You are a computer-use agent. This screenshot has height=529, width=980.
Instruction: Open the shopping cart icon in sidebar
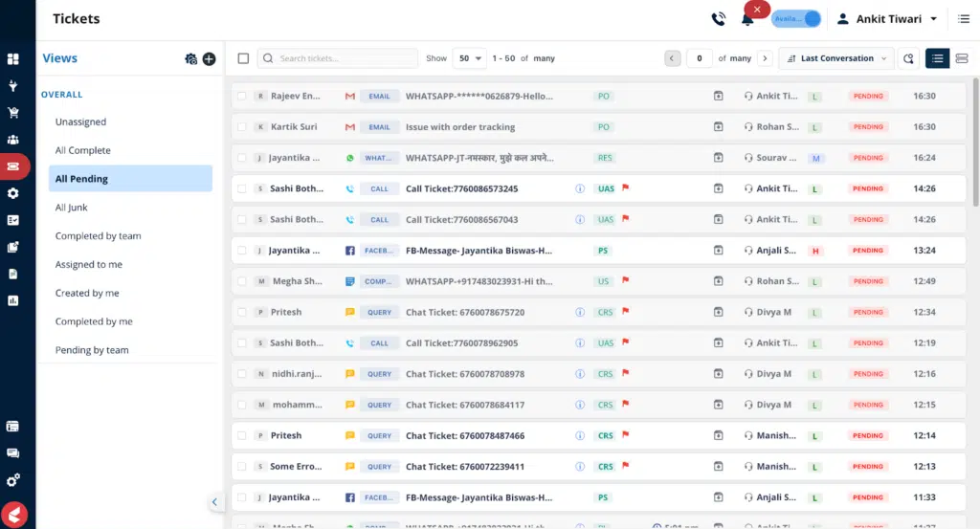(13, 112)
